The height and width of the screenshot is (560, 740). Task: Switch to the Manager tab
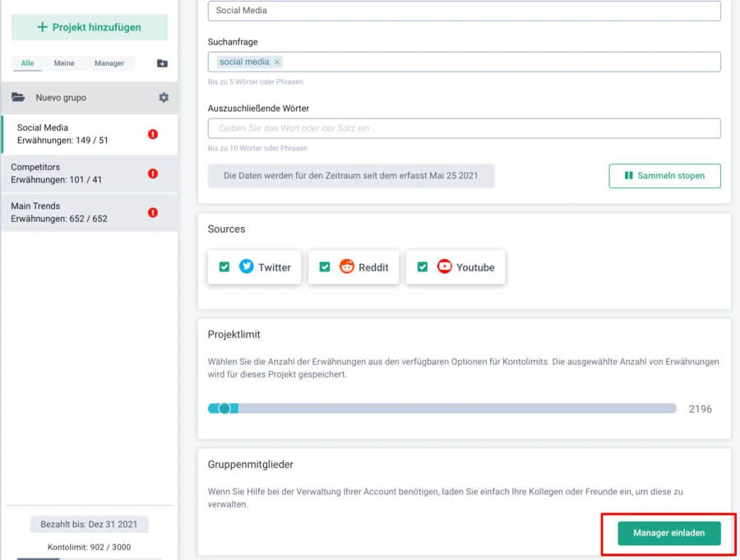[109, 63]
